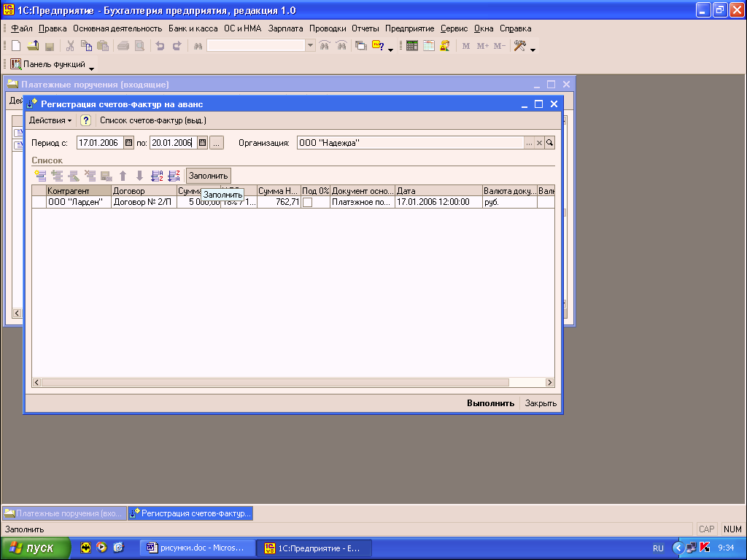Click the sort descending icon above the list
Viewport: 747px width, 560px height.
tap(174, 176)
